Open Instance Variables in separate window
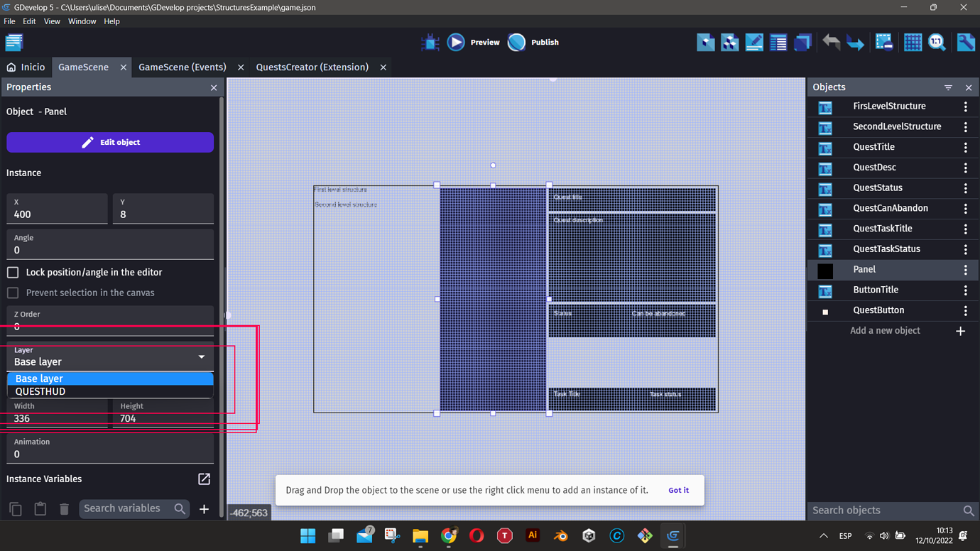The width and height of the screenshot is (980, 551). [204, 479]
